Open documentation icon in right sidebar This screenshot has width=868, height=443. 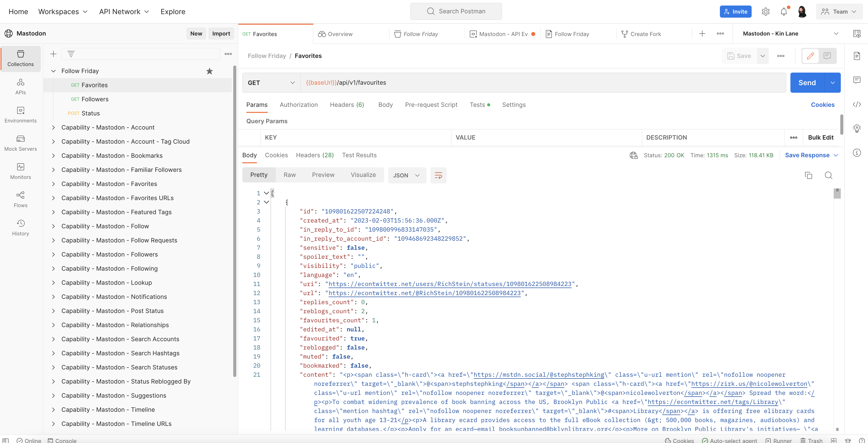857,56
